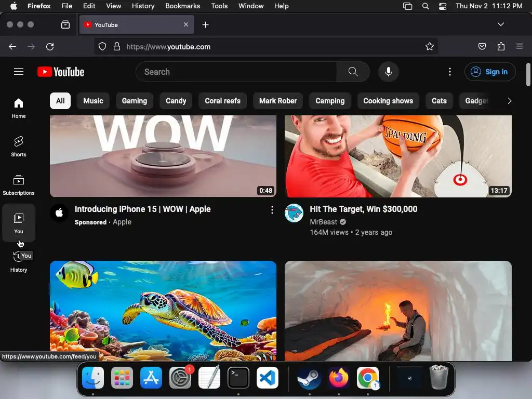Reload the page

point(50,46)
